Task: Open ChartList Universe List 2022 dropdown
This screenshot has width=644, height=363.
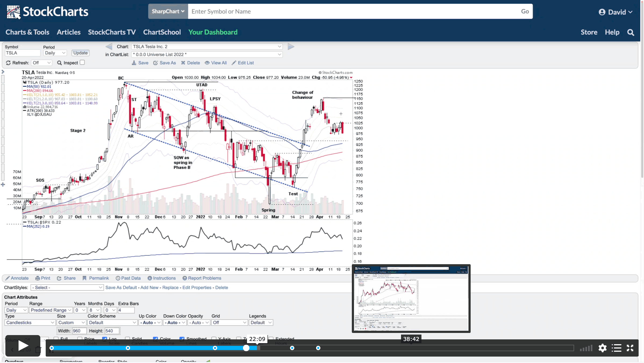Action: point(207,55)
